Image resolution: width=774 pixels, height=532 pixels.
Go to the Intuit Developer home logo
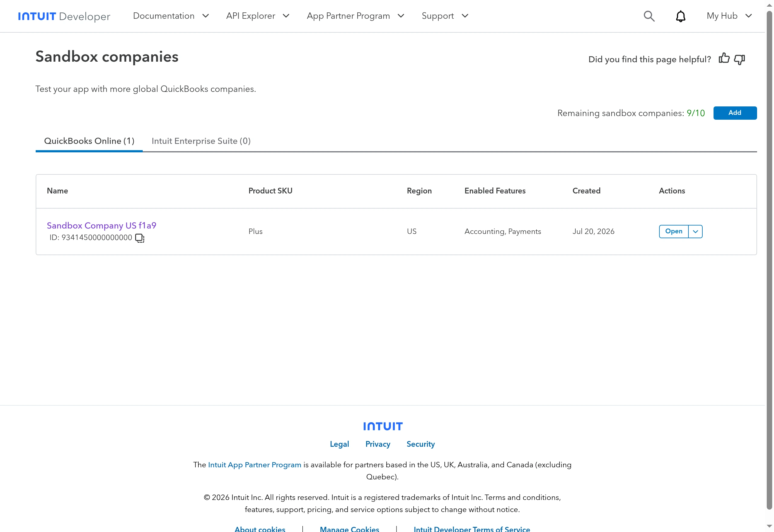pos(64,16)
